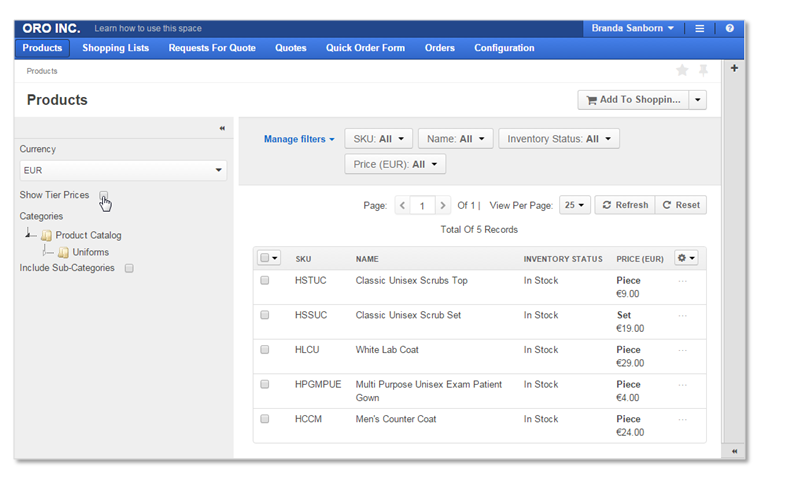Open row actions dots for HSSUC
This screenshot has width=788, height=495.
point(682,316)
